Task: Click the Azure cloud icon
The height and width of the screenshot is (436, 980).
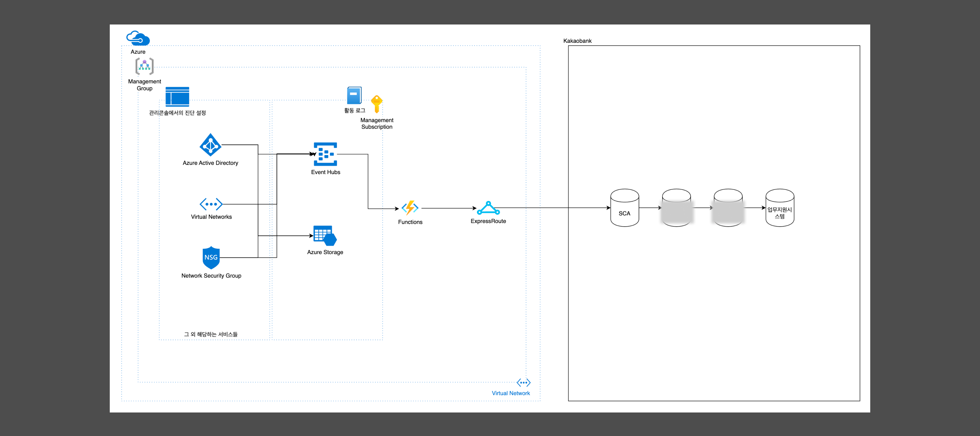Action: pos(138,38)
